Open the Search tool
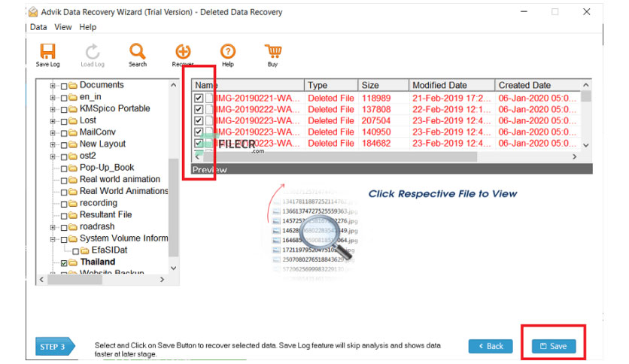629x364 pixels. [x=138, y=55]
